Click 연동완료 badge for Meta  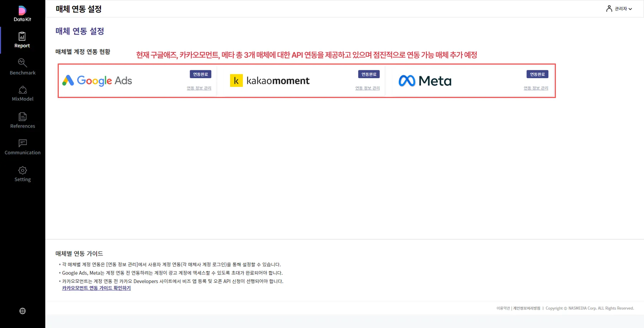[x=537, y=74]
